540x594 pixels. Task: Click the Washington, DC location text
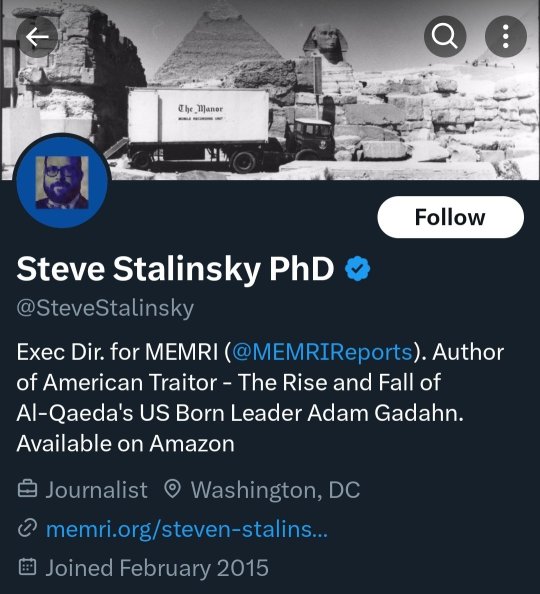[275, 490]
